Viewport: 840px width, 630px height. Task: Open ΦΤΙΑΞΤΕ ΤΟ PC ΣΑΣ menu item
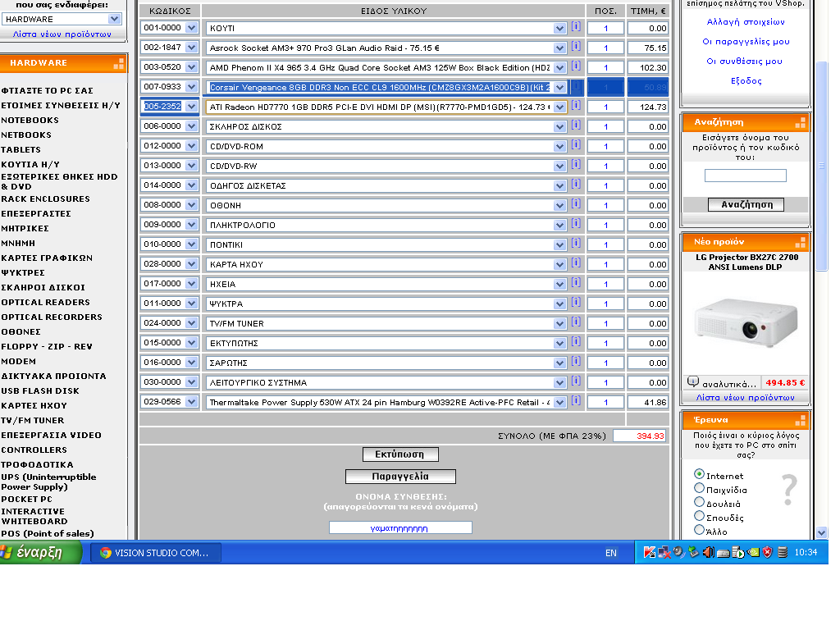[47, 90]
